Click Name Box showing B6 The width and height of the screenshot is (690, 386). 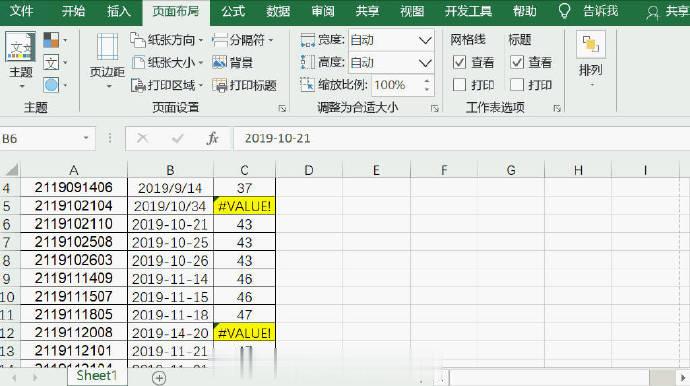click(x=40, y=139)
